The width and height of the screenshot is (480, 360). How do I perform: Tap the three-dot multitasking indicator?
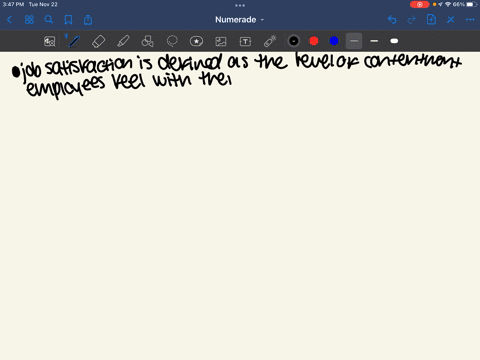(x=240, y=5)
